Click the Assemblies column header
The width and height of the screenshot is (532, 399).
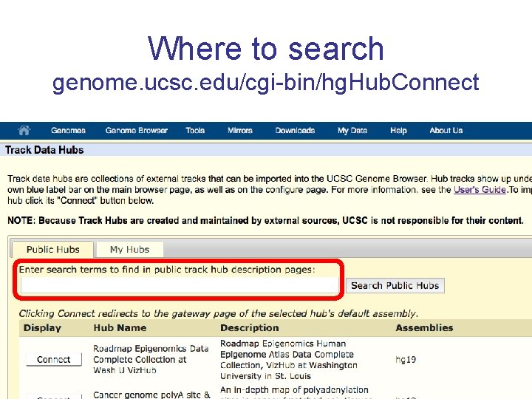coord(424,328)
